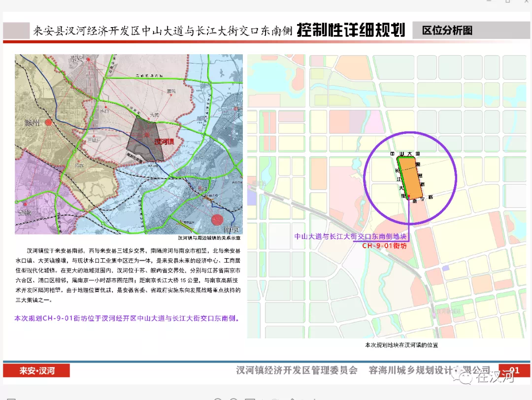Click the '全椒' label on the left map
This screenshot has width=532, height=400.
click(x=25, y=213)
